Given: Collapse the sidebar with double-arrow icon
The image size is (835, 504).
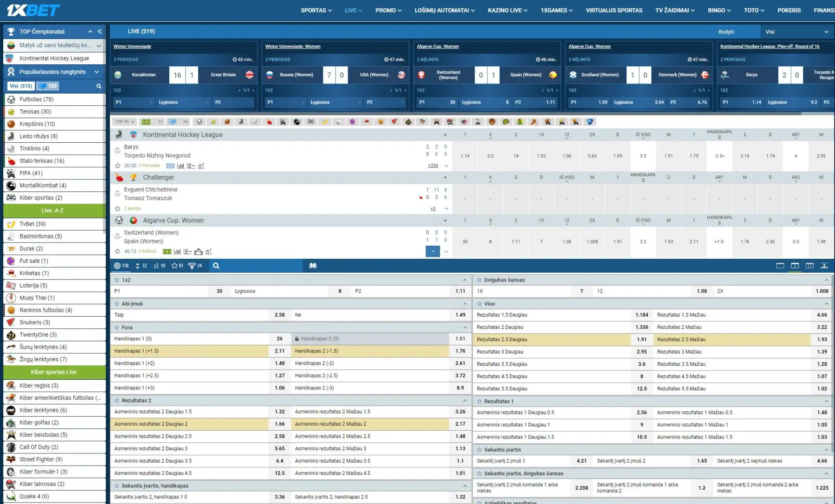Looking at the screenshot, I should pos(100,32).
